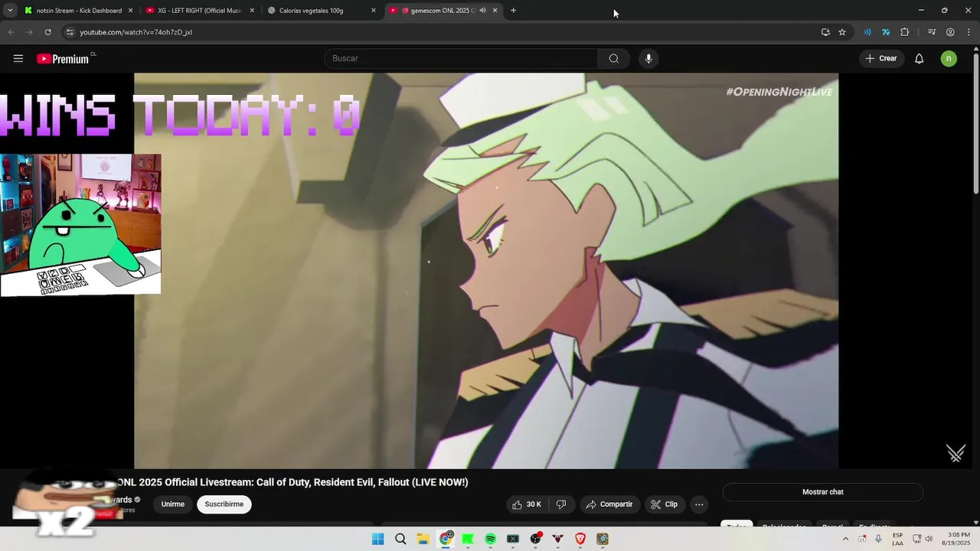Click the YouTube search magnifier button
980x551 pixels.
click(614, 58)
